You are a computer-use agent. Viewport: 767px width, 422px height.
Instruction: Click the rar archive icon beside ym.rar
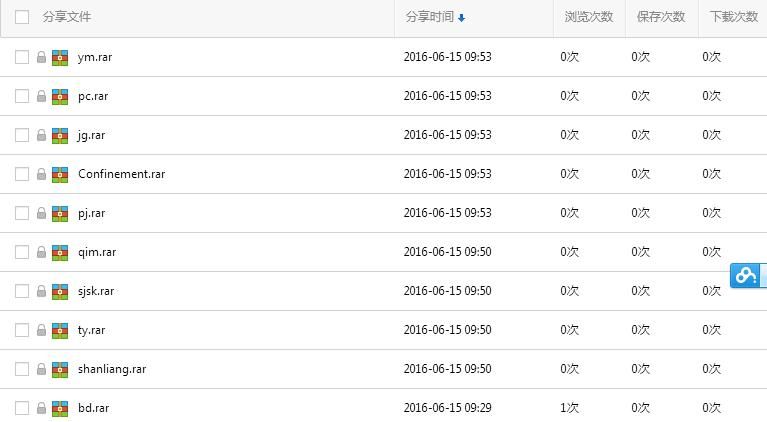pyautogui.click(x=60, y=58)
